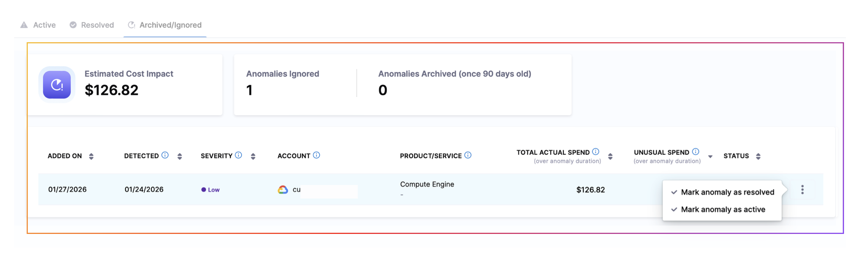868x267 pixels.
Task: Sort table by Status arrows
Action: [x=758, y=156]
